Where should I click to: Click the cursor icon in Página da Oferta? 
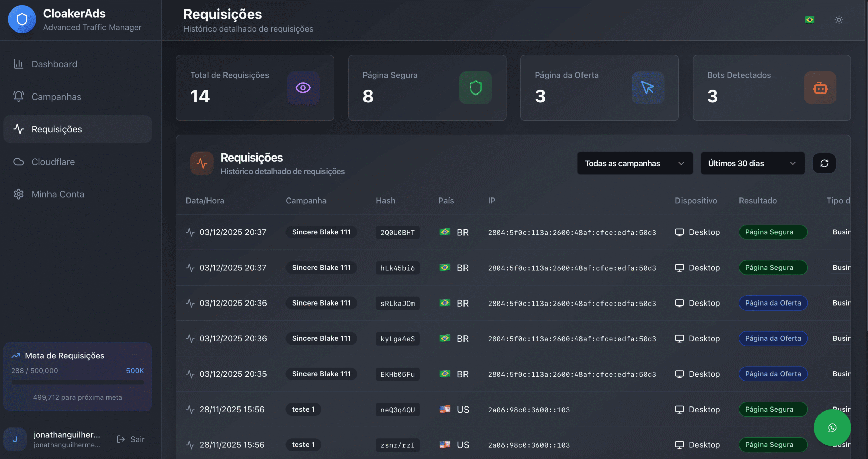(648, 88)
